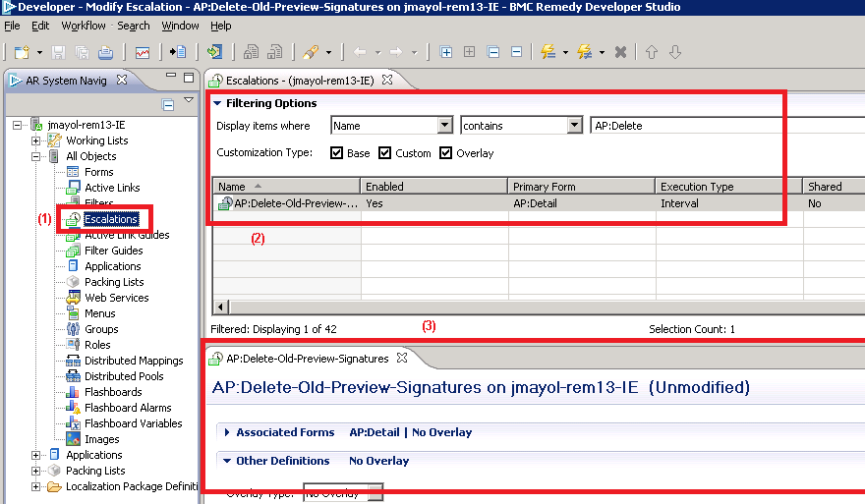Click the Web Services tree icon

click(x=73, y=298)
